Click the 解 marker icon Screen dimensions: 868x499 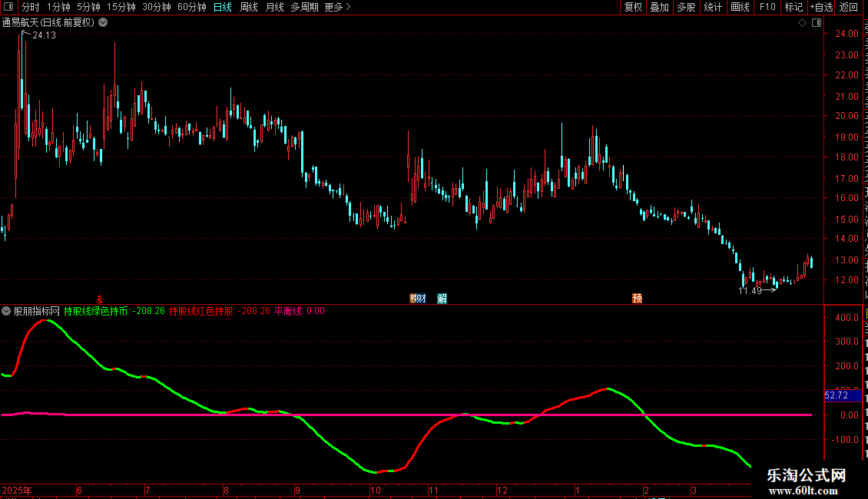442,299
